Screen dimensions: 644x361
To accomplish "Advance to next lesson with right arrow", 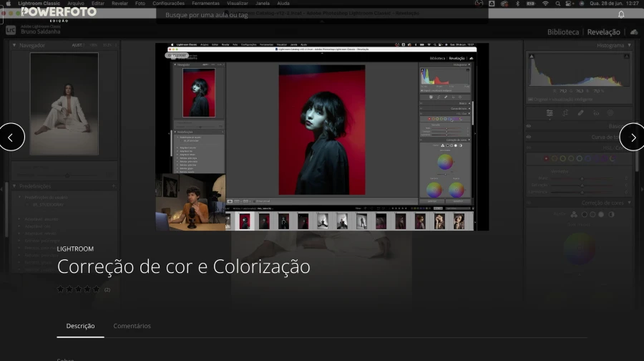I will (633, 137).
